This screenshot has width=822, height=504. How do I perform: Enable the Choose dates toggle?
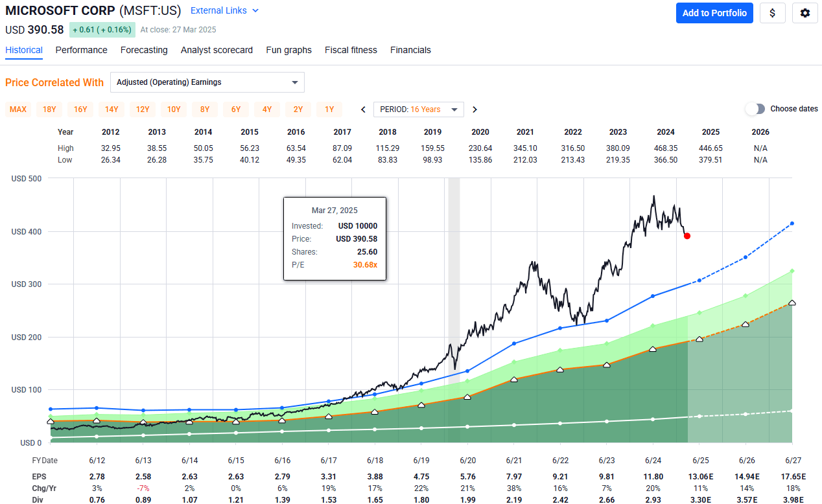(756, 109)
